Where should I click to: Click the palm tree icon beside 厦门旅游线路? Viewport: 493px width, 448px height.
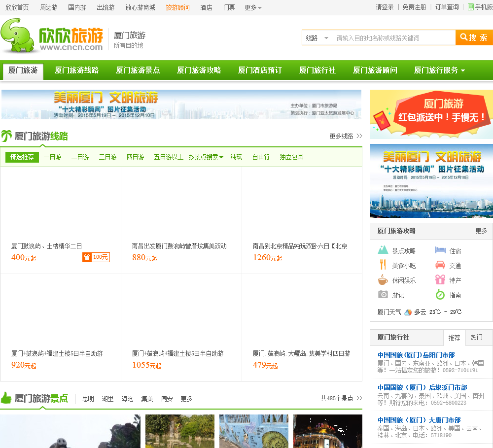6,136
